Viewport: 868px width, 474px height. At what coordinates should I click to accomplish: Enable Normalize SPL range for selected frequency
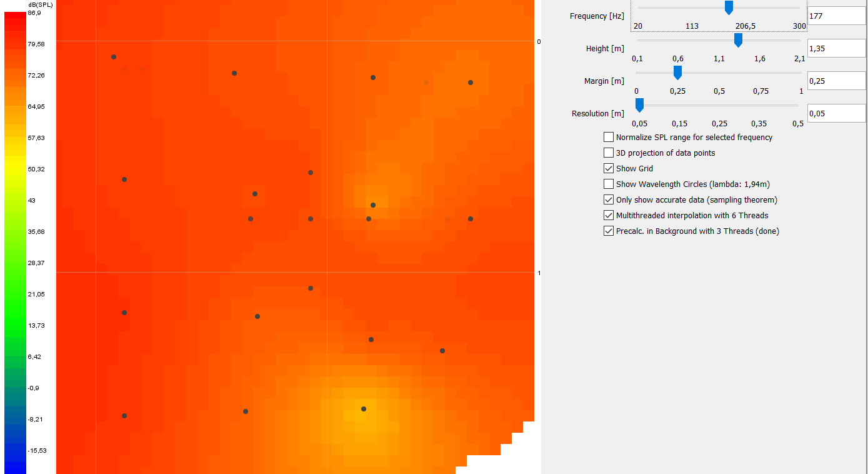[609, 137]
